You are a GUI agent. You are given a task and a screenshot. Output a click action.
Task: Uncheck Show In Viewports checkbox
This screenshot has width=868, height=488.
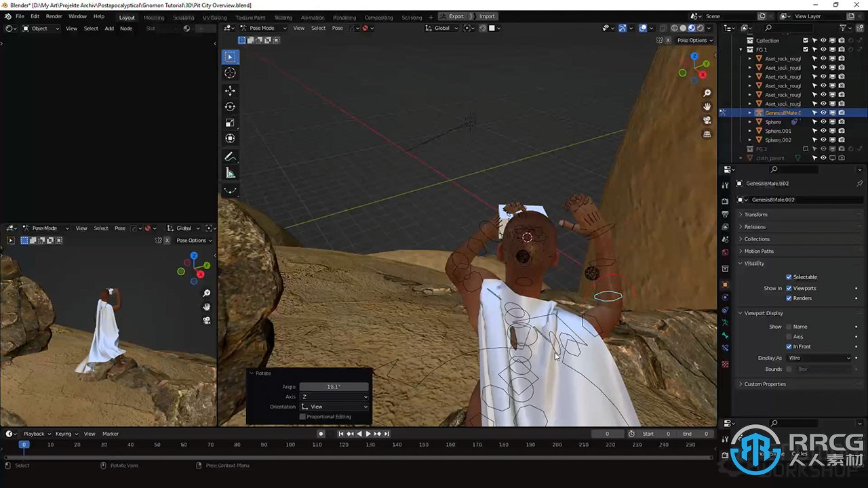coord(789,288)
